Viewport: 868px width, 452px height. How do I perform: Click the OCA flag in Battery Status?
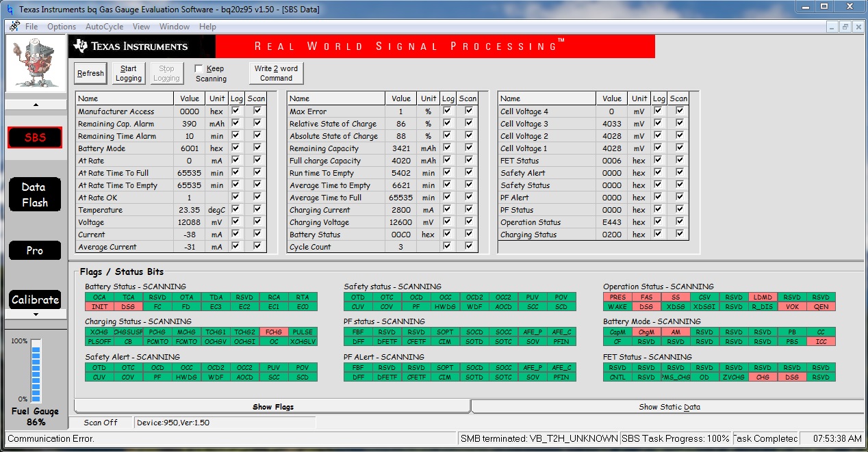99,297
